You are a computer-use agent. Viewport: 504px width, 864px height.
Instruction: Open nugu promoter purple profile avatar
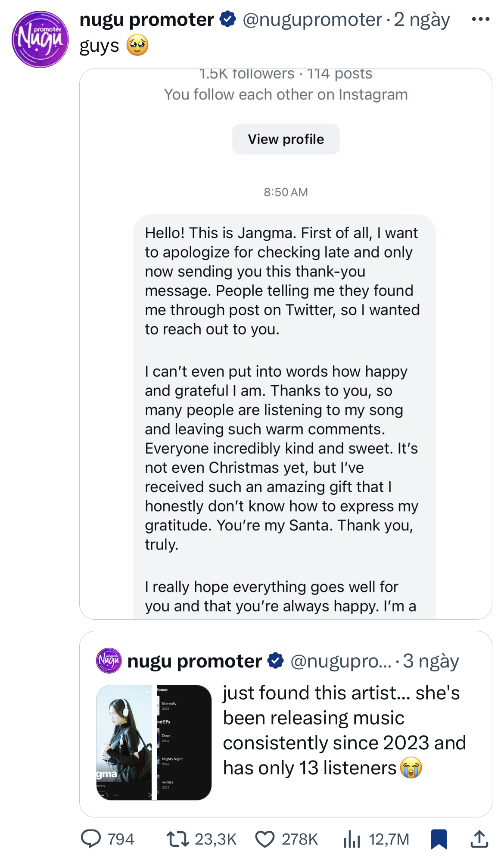tap(40, 39)
